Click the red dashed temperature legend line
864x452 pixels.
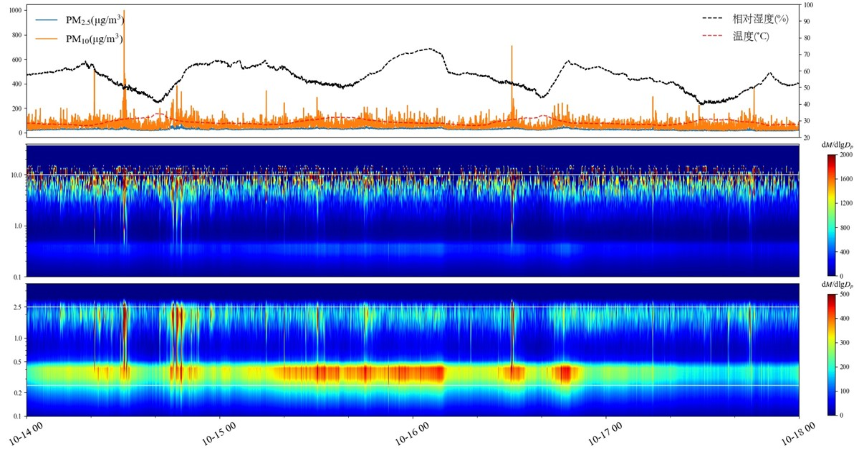(x=714, y=35)
